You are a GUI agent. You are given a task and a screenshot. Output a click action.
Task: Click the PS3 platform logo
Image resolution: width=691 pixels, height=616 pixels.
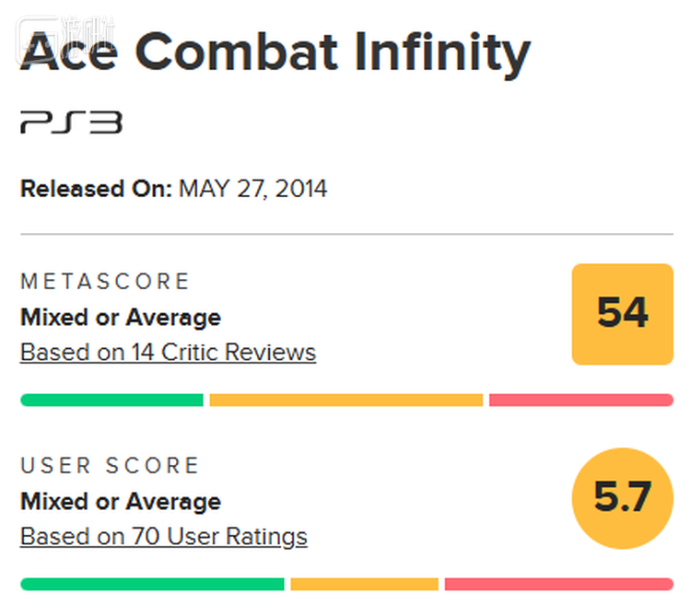pos(71,122)
